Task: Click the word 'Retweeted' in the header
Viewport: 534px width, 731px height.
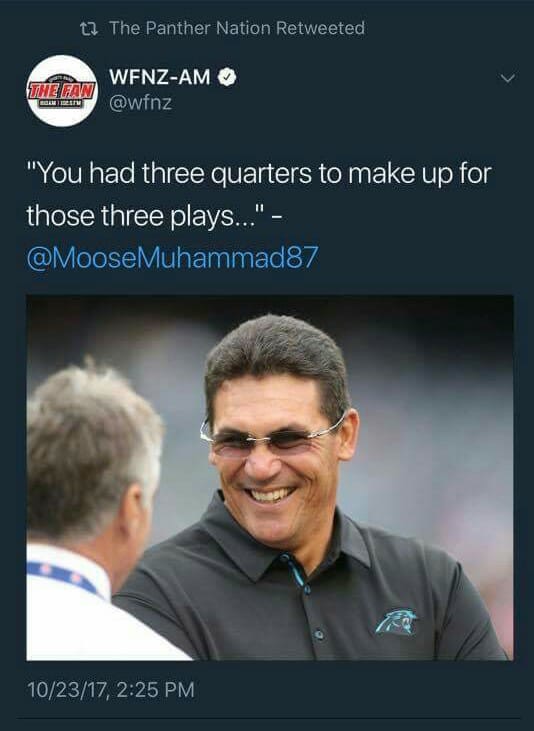Action: [320, 28]
